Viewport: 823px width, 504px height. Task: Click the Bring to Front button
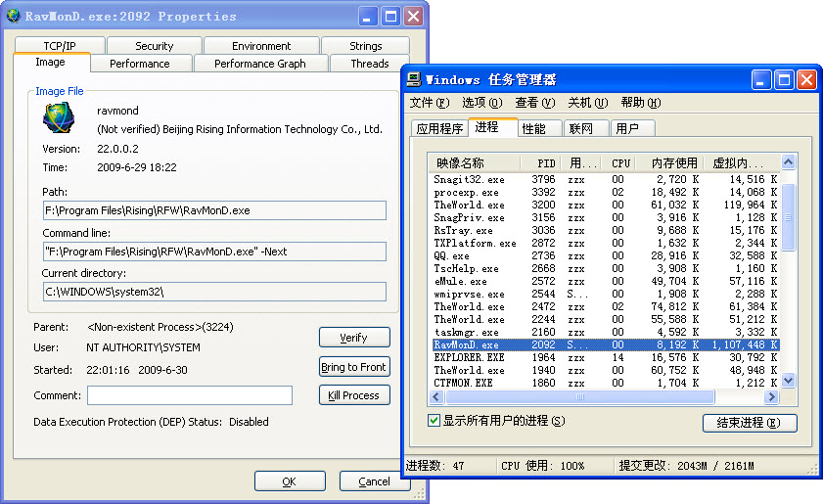tap(354, 366)
